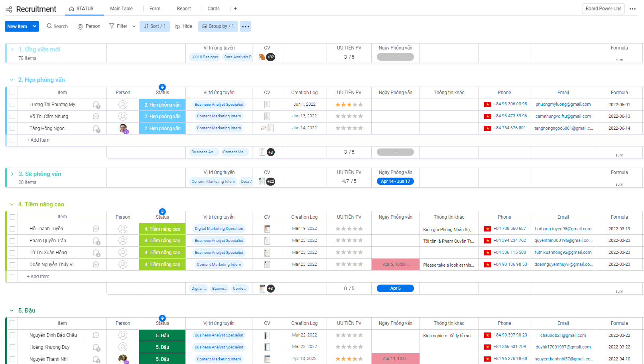Open the add-update icon for Võ Thị Cẩm Nhung
Image resolution: width=644 pixels, height=364 pixels.
click(96, 117)
